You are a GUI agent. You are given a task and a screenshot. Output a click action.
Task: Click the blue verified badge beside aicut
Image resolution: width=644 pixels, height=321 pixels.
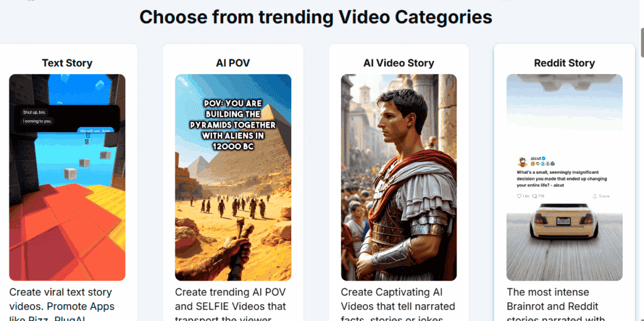coord(543,158)
